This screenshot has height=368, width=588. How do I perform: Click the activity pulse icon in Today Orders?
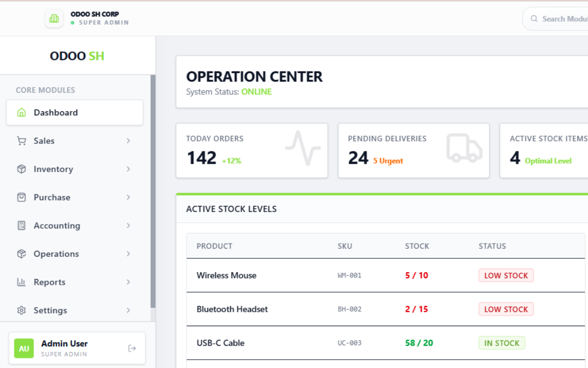point(303,148)
